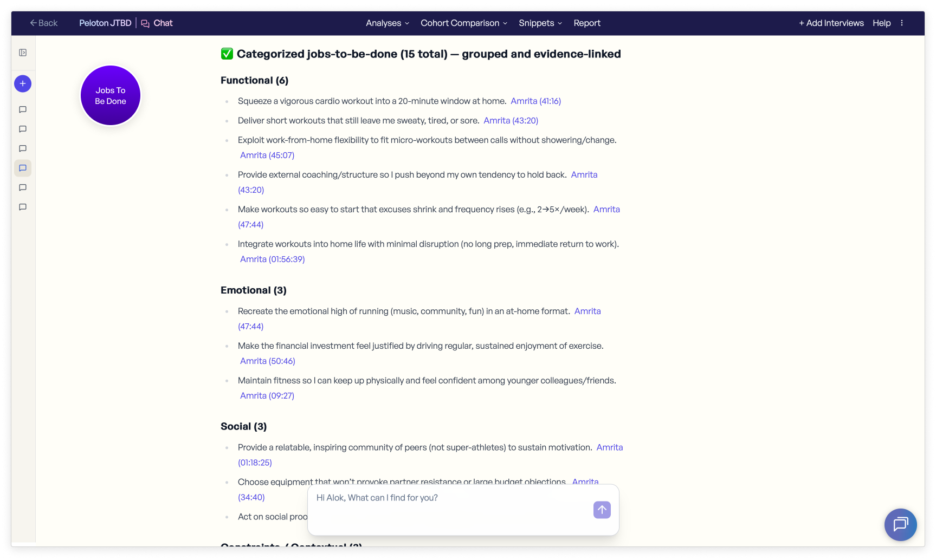936x560 pixels.
Task: Open the Snippets dropdown menu
Action: click(x=540, y=23)
